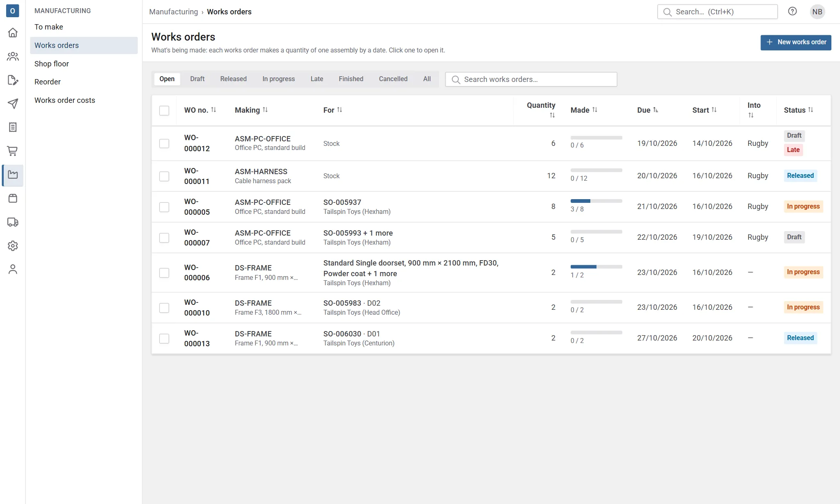Tick the checkbox for WO-000012
Screen dimensions: 840x504
point(164,143)
